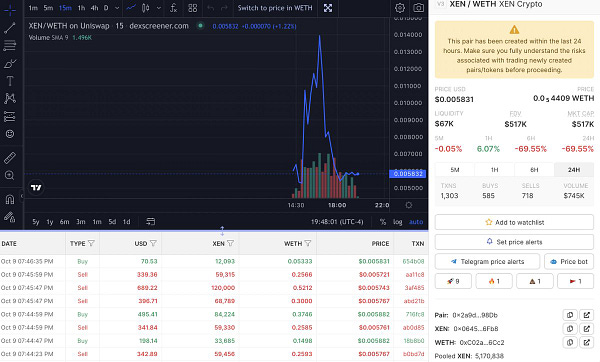Open the chart patterns tool
600x362 pixels.
[10, 98]
